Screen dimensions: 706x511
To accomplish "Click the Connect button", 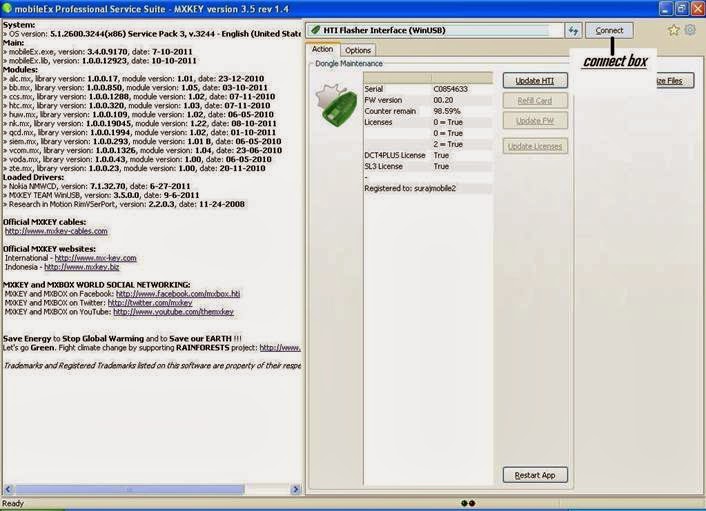I will point(609,30).
